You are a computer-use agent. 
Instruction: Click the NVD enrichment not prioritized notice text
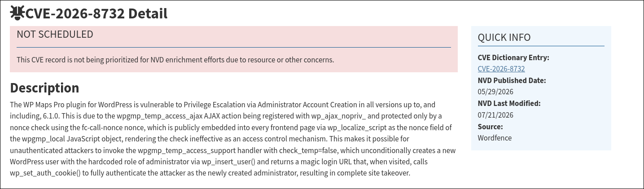(x=175, y=59)
